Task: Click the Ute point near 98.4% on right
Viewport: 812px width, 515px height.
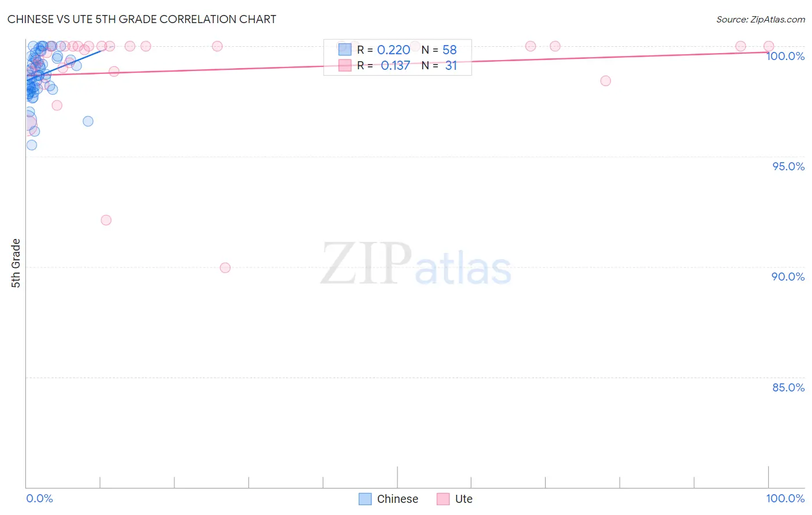Action: pyautogui.click(x=605, y=81)
